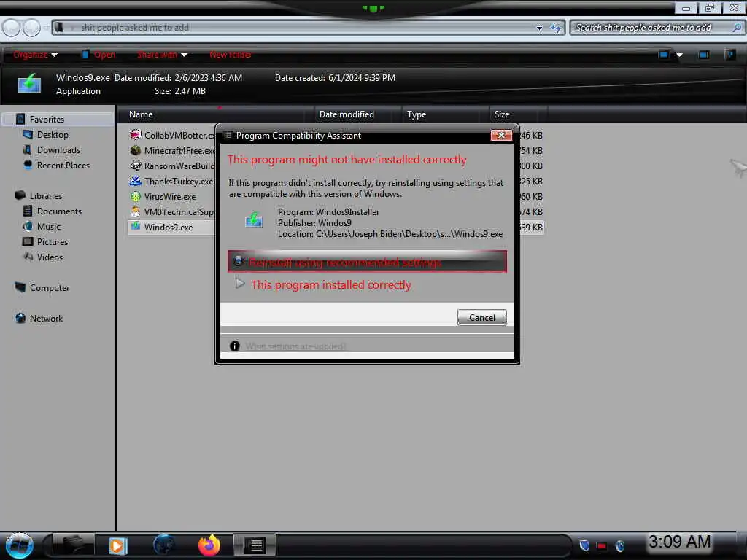Select Minecraft4Free.exe file icon
The width and height of the screenshot is (747, 560).
coord(136,150)
